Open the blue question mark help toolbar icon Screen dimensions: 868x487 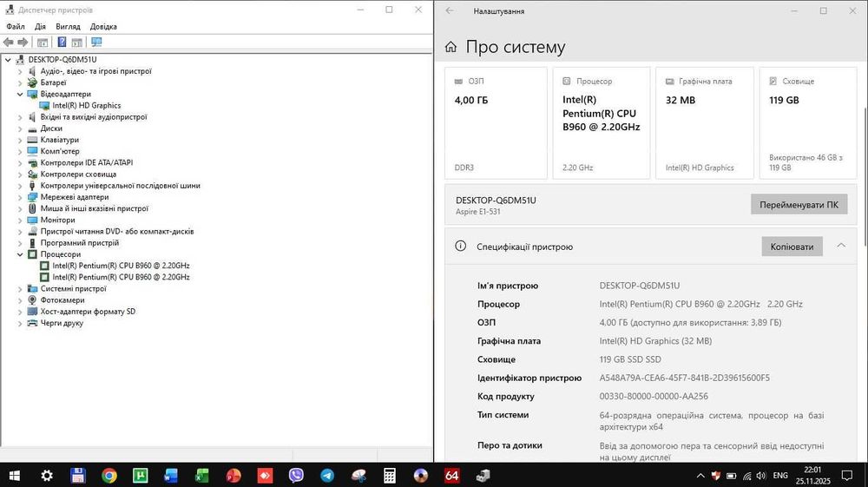[62, 42]
